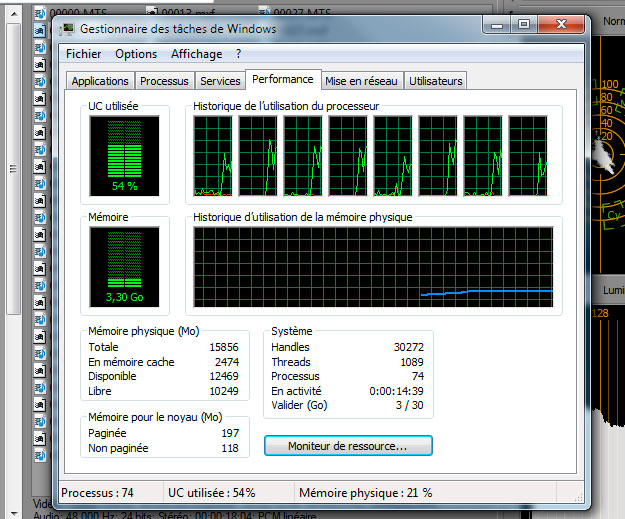Click the Mémoire 3,30 Go gauge
This screenshot has height=519, width=625.
124,267
